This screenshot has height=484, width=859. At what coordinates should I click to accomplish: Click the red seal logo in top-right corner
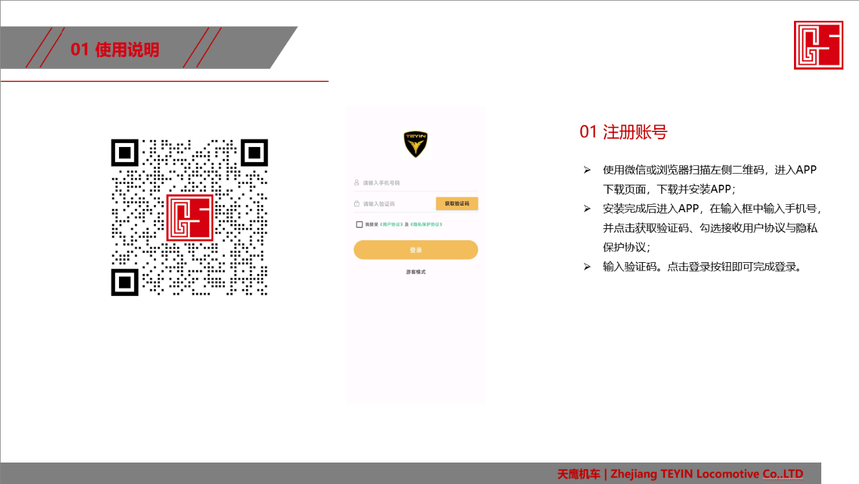(x=818, y=45)
